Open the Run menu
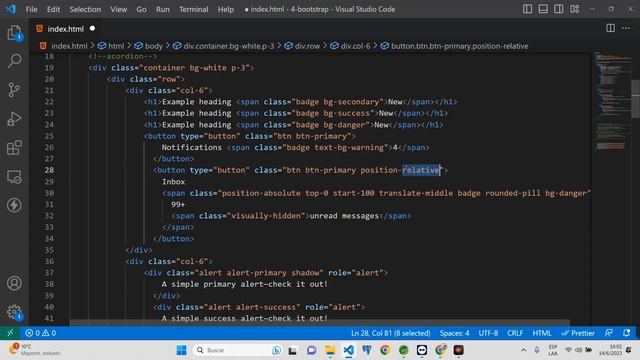The height and width of the screenshot is (360, 640). (162, 9)
